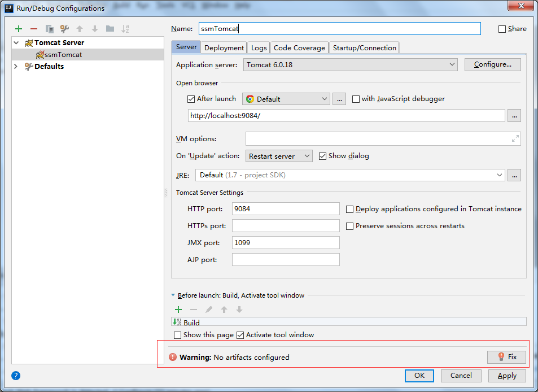Image resolution: width=538 pixels, height=392 pixels.
Task: Browse browsers with ellipsis next to Default
Action: (x=339, y=99)
